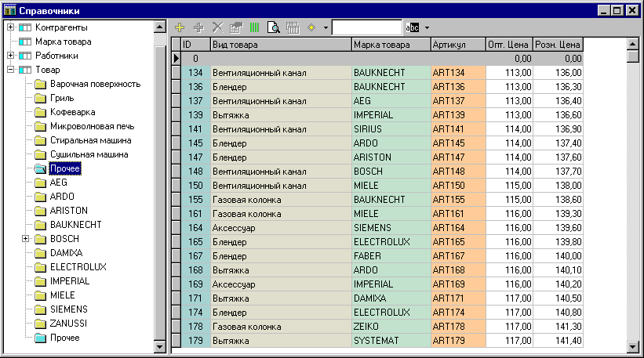Open the BAUKNECHT folder in tree
The image size is (644, 358).
coord(75,225)
